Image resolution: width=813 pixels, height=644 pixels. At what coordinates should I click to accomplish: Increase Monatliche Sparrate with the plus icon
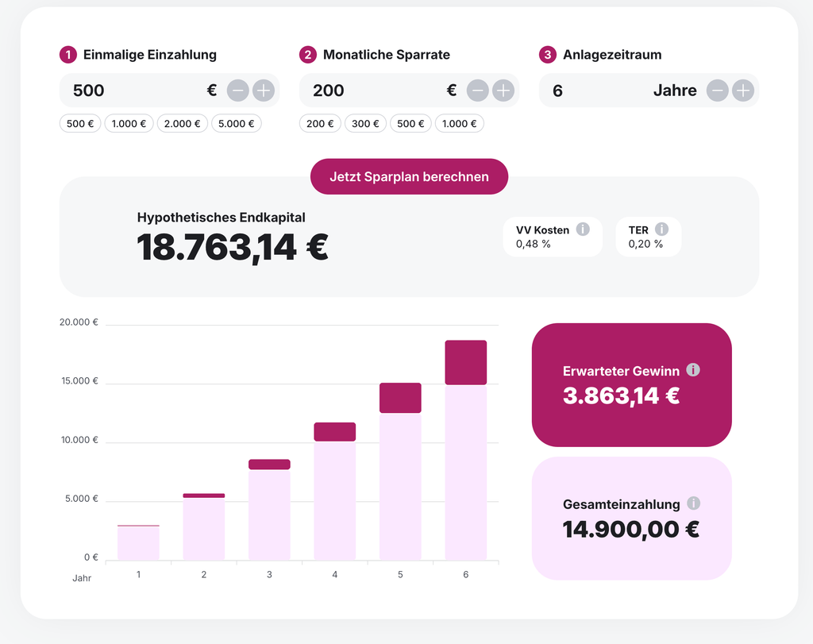click(x=503, y=91)
